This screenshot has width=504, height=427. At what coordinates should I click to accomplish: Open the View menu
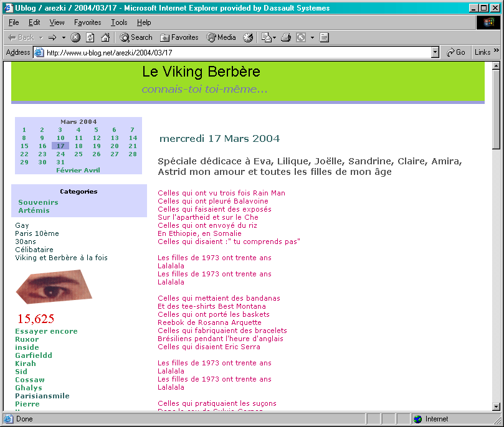coord(57,22)
